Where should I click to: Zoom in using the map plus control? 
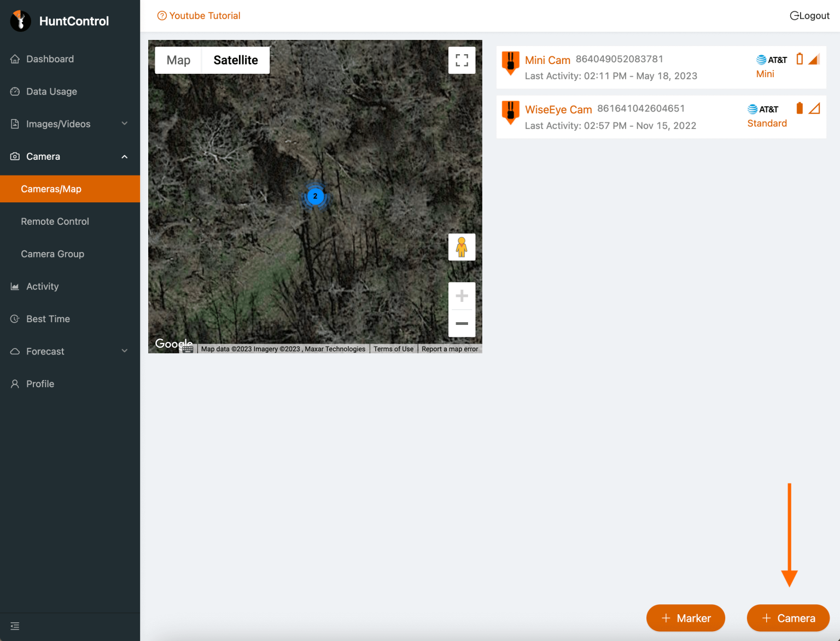click(x=462, y=295)
